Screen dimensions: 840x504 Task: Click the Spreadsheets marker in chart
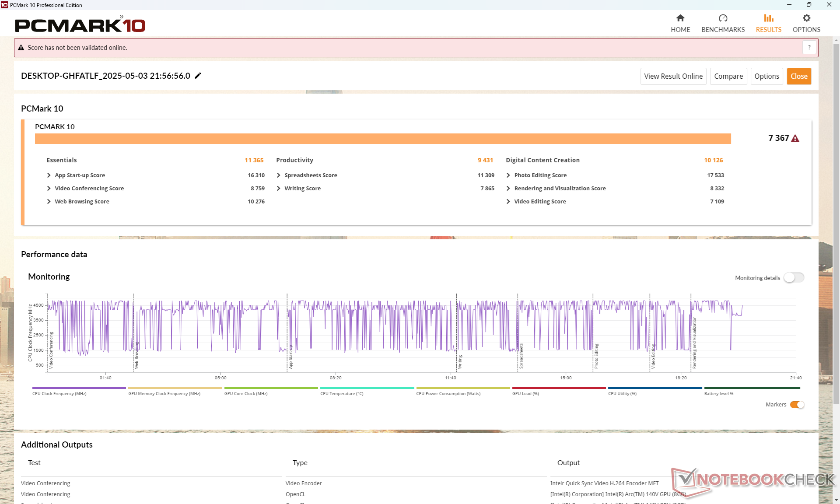pos(521,356)
